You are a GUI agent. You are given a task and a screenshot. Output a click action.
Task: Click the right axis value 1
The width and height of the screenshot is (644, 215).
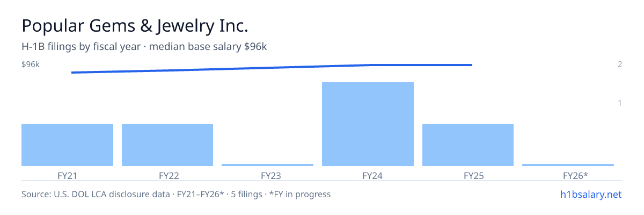point(620,103)
